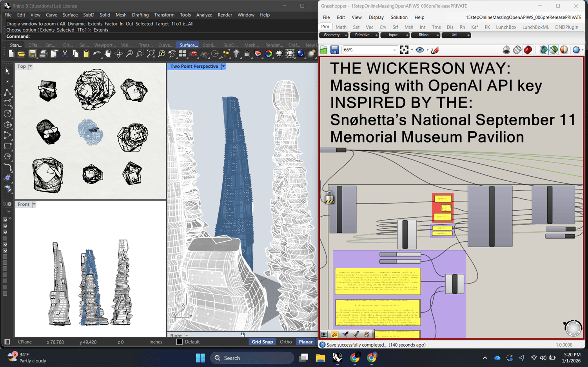This screenshot has width=588, height=367.
Task: Click the lock objects padlock icon
Action: point(247,54)
